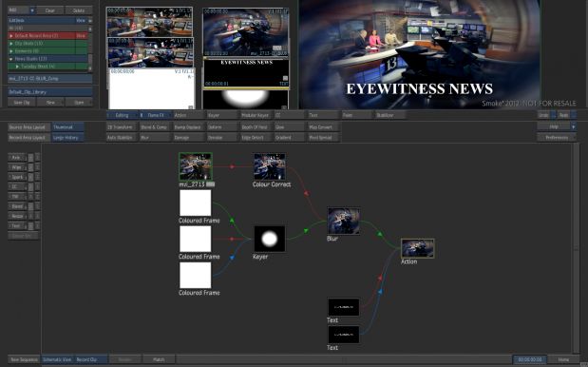Screen dimensions: 588x367
Task: Choose the Edge Detect effect
Action: (x=256, y=138)
